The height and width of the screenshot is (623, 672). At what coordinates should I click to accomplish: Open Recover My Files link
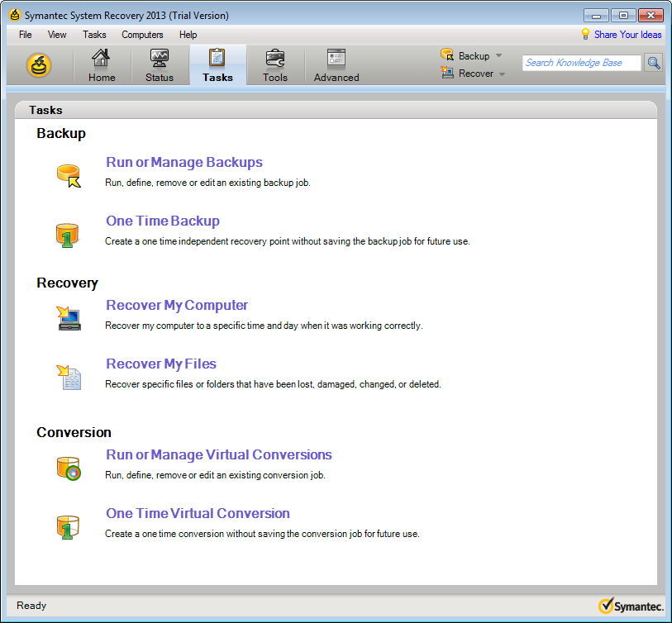coord(161,364)
